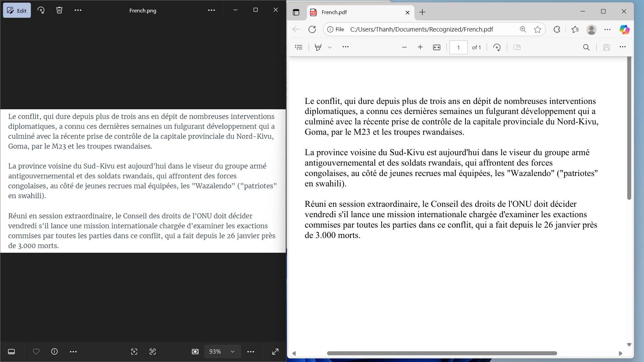
Task: Click the scroll left arrow in PDF
Action: point(294,353)
